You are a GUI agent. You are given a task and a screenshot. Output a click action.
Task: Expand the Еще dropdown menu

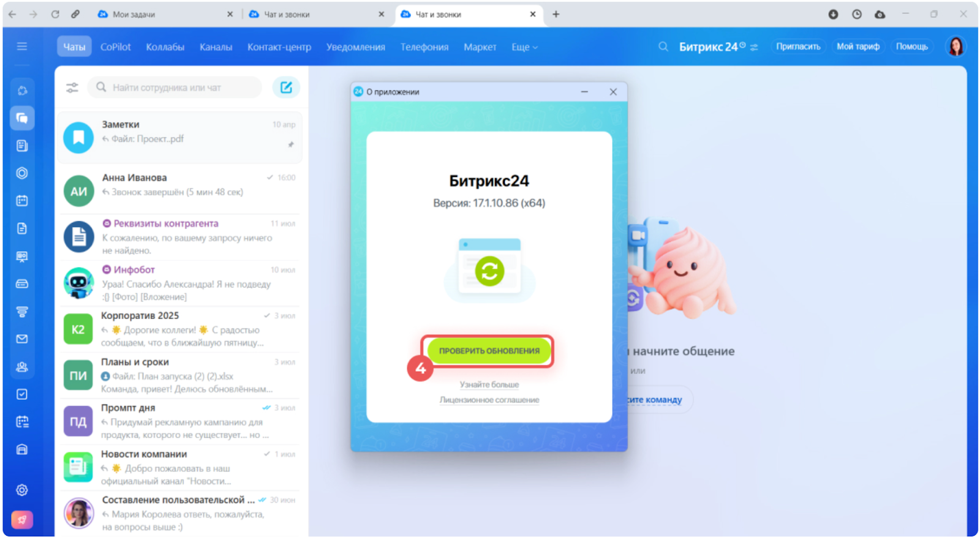524,47
